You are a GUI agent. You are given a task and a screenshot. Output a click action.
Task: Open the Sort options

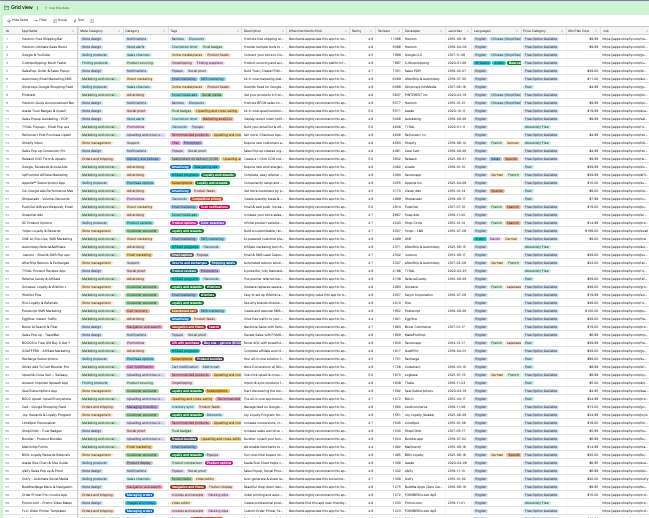pos(79,20)
